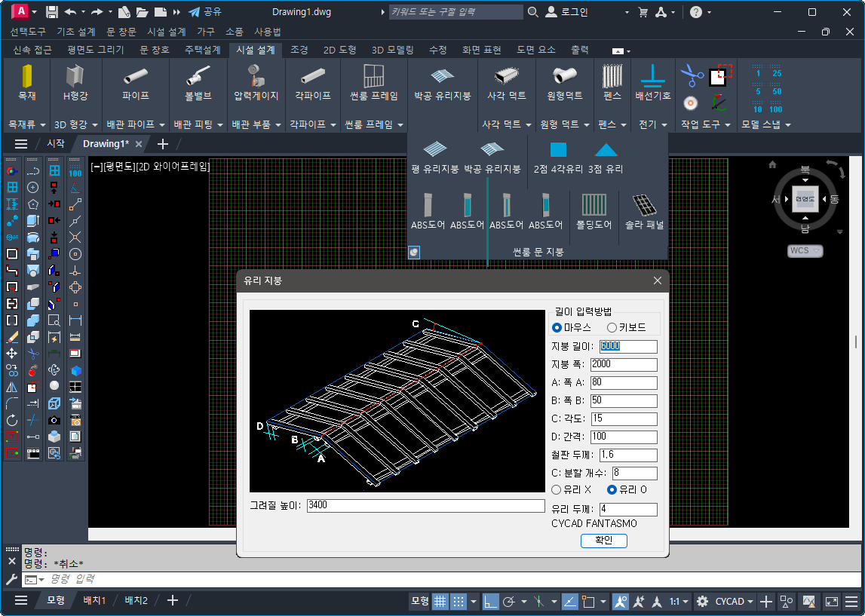865x616 pixels.
Task: Choose the 솔라 패널 solar panel icon
Action: [643, 204]
